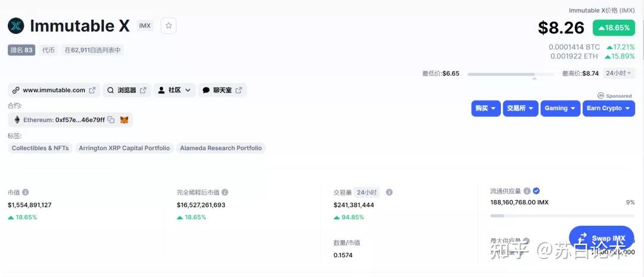Click info icon next to 流通供应量
The width and height of the screenshot is (644, 277).
click(527, 191)
